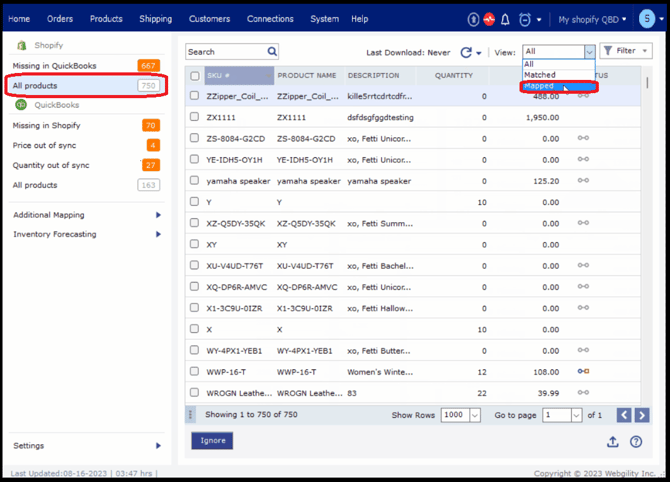Click the search magnifier icon
This screenshot has width=670, height=482.
(x=272, y=52)
